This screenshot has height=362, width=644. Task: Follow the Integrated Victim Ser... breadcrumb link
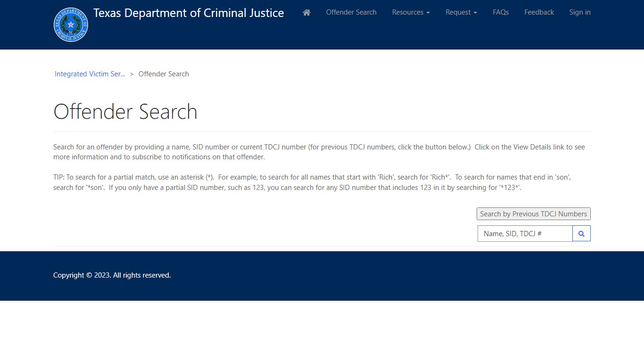(x=90, y=74)
